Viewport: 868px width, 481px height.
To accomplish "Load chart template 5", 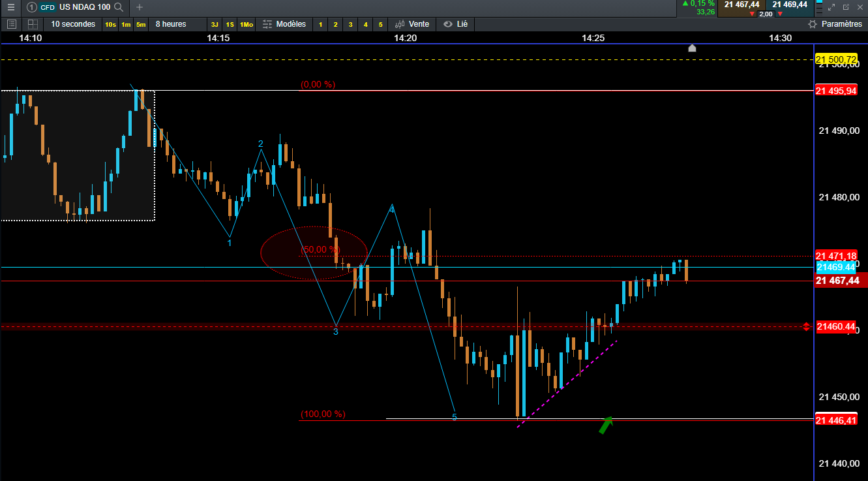I will click(380, 24).
